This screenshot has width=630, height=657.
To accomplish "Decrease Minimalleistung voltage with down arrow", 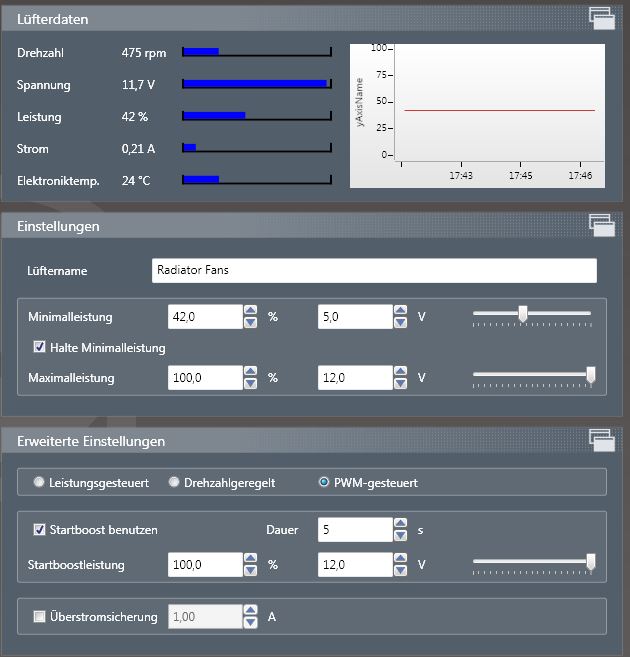I will [400, 323].
